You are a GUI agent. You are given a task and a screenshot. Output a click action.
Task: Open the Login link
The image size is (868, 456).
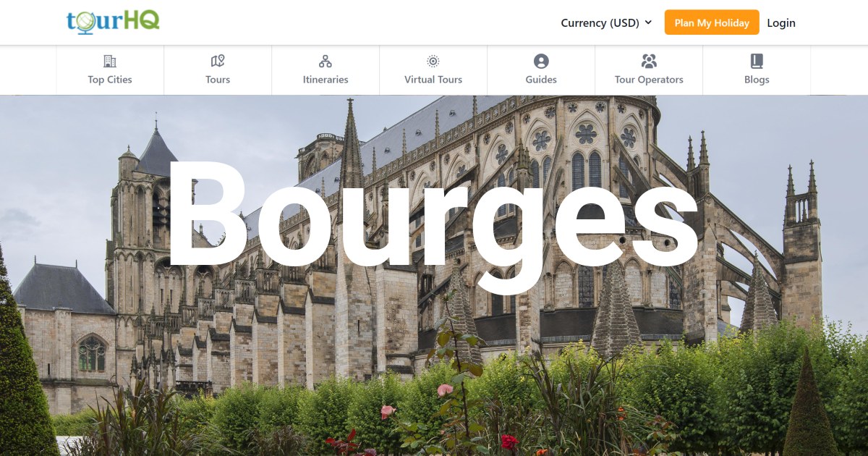click(x=781, y=22)
